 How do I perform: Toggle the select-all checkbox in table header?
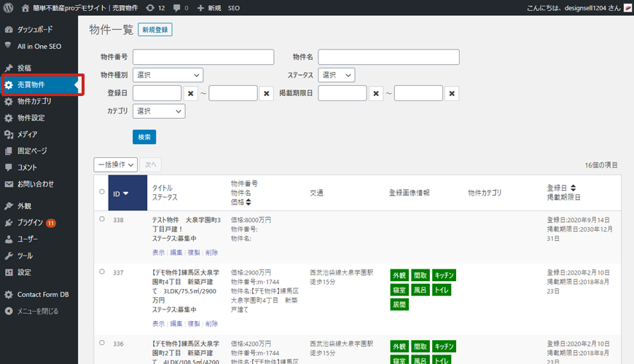102,192
